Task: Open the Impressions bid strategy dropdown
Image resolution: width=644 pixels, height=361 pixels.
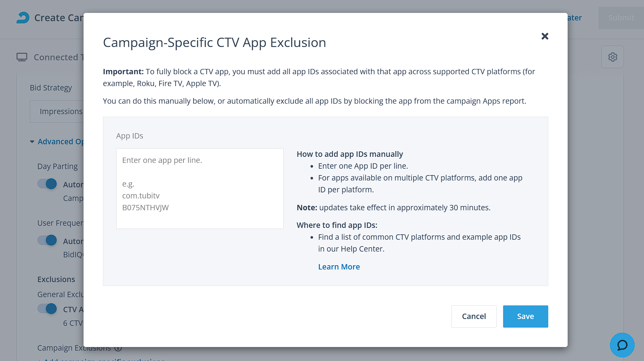Action: (57, 112)
